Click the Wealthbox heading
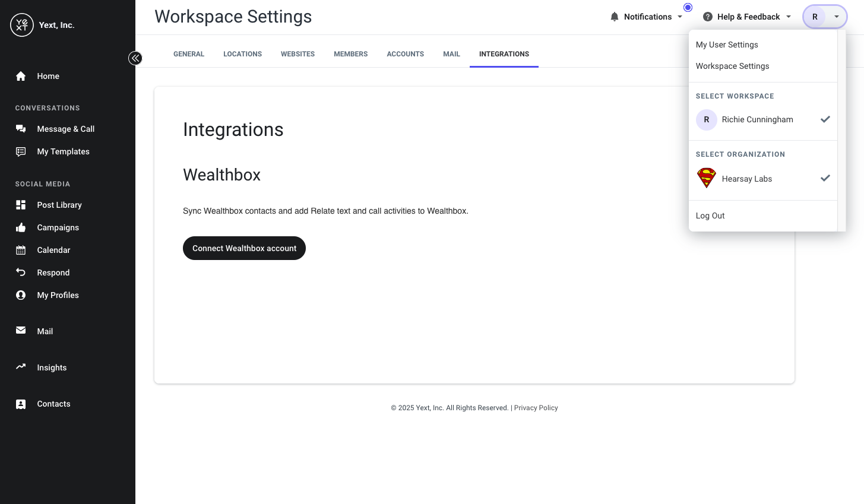The height and width of the screenshot is (504, 864). 221,175
